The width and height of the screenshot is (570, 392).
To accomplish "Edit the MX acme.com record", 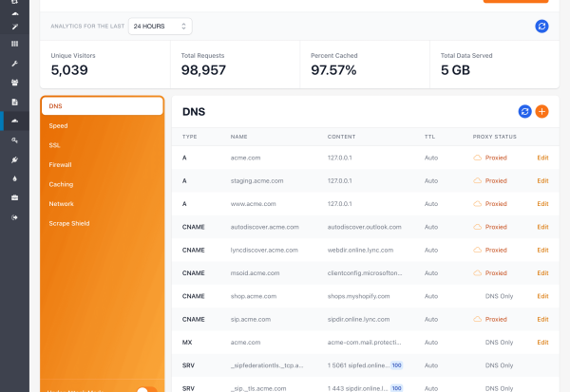I will coord(542,343).
